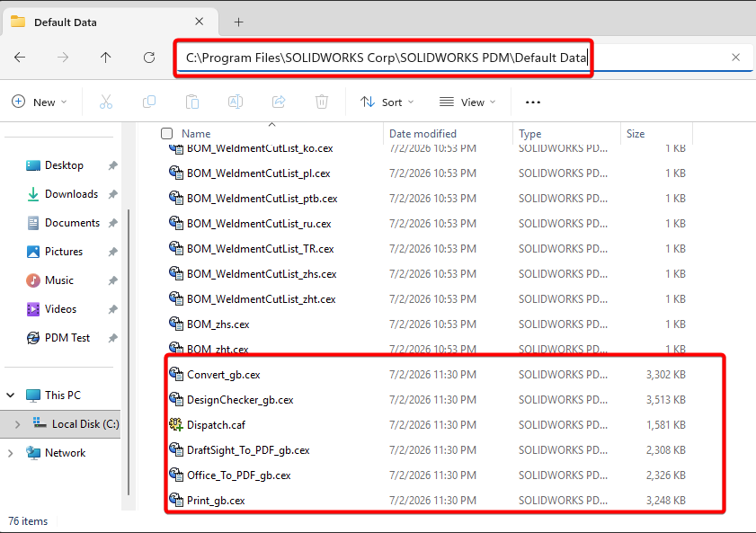Screen dimensions: 756x533
Task: Sort files by the Name column
Action: point(196,134)
